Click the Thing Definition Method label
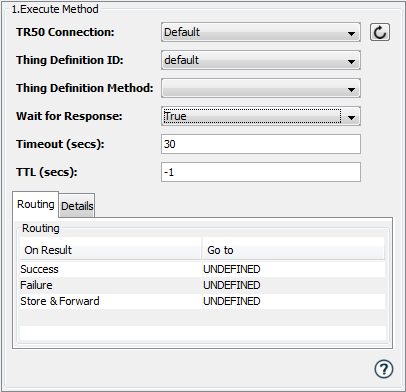This screenshot has width=406, height=392. [x=85, y=88]
